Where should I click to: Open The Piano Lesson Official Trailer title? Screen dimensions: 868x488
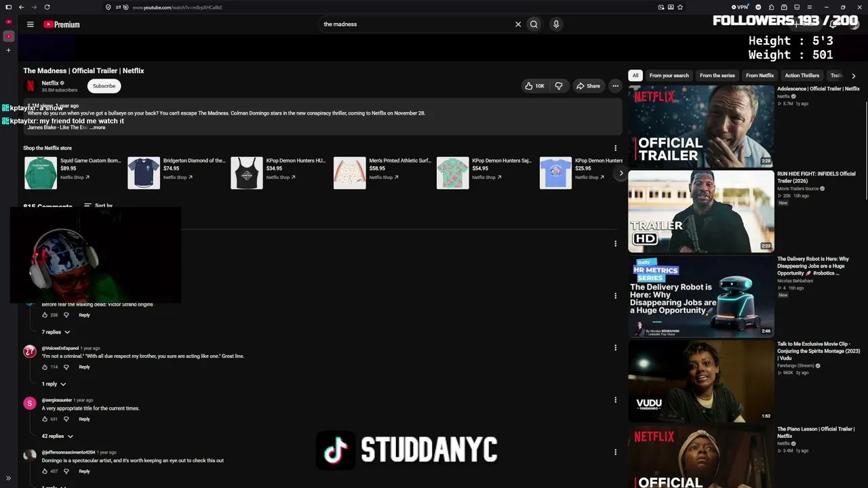(816, 432)
